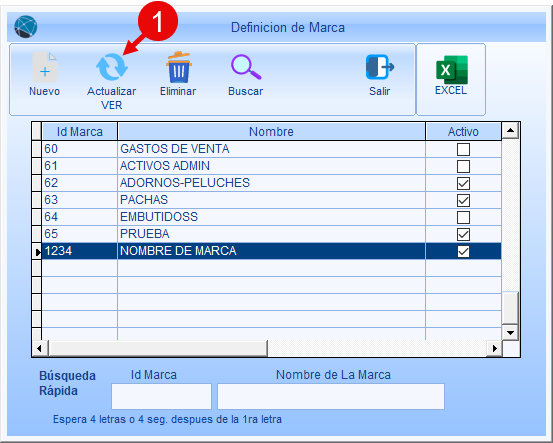
Task: Toggle Activo checkbox for GASTOS DE VENTA
Action: (463, 149)
